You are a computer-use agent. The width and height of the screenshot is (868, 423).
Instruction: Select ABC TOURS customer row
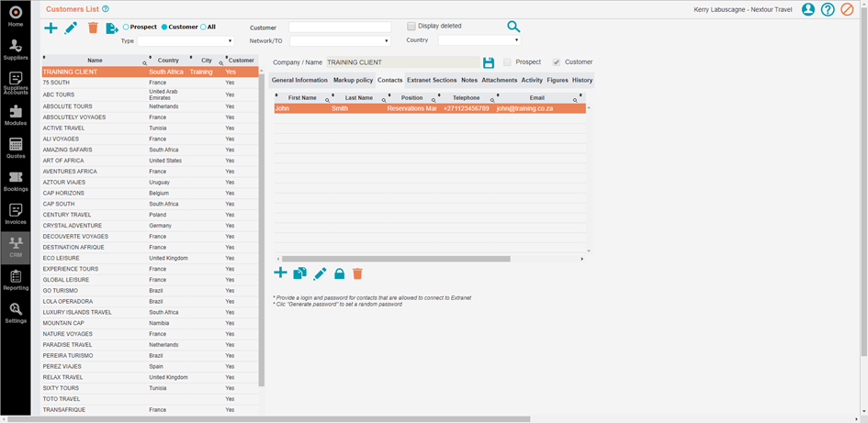[150, 95]
